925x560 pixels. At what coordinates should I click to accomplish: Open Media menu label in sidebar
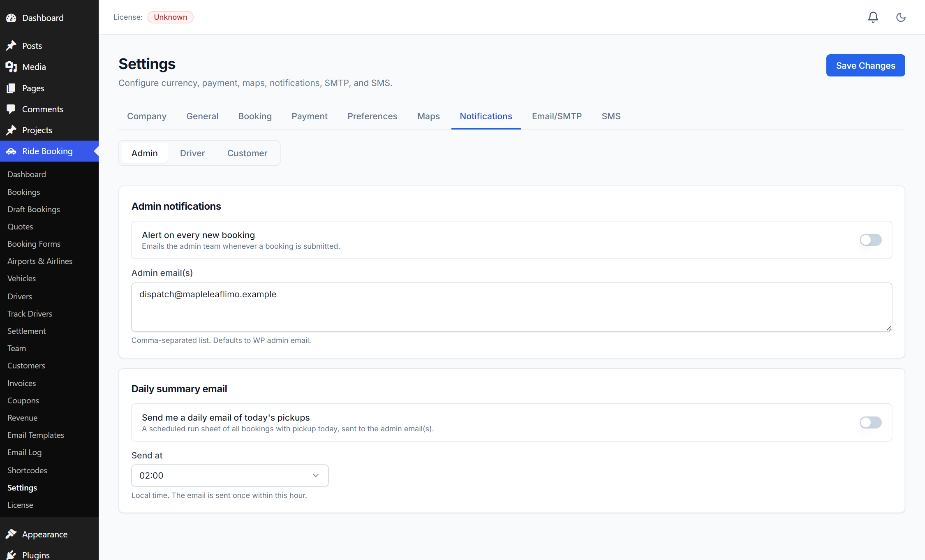[34, 67]
